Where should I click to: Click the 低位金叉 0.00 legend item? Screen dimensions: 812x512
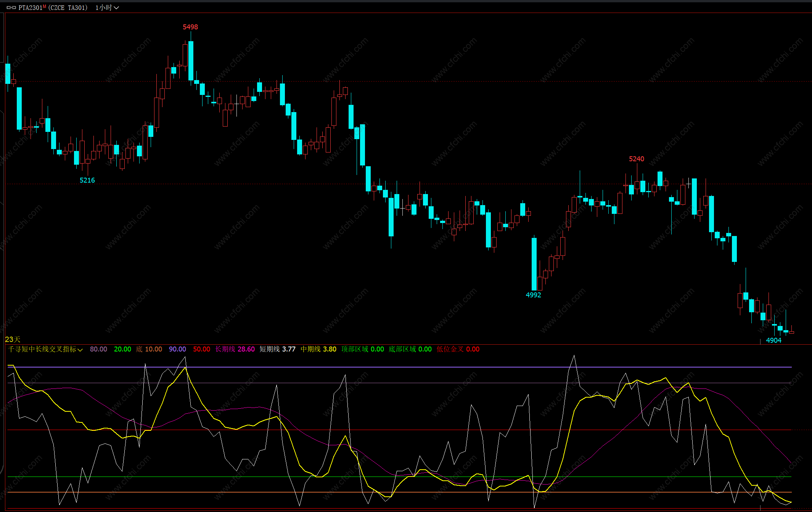458,349
